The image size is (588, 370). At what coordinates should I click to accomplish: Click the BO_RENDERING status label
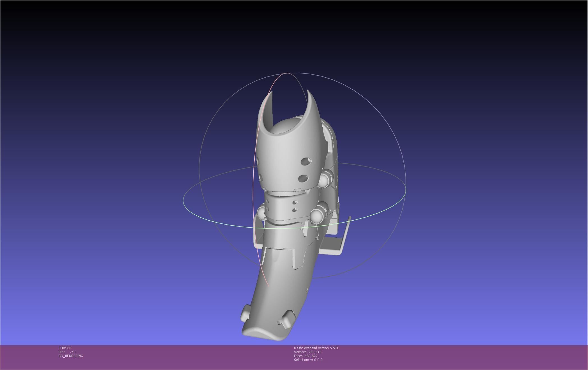click(71, 356)
